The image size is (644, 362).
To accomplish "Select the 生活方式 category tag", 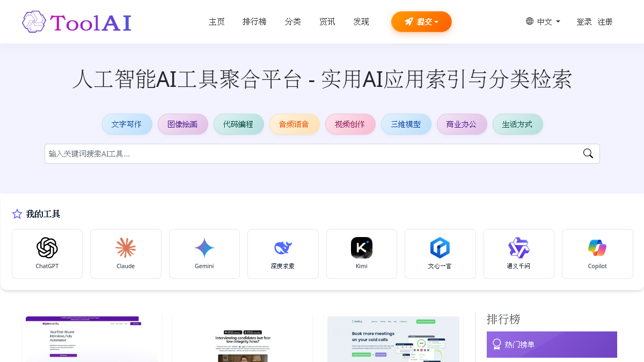I will click(517, 124).
